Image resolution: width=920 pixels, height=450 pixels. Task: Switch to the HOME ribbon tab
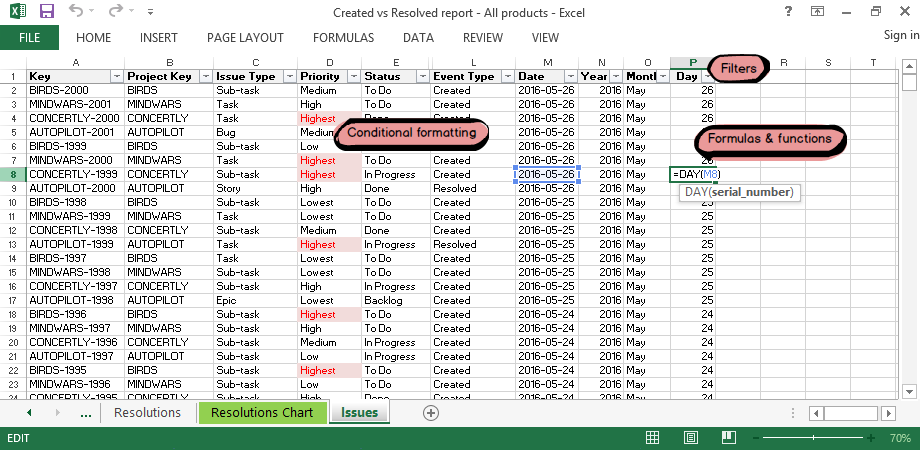pos(93,38)
